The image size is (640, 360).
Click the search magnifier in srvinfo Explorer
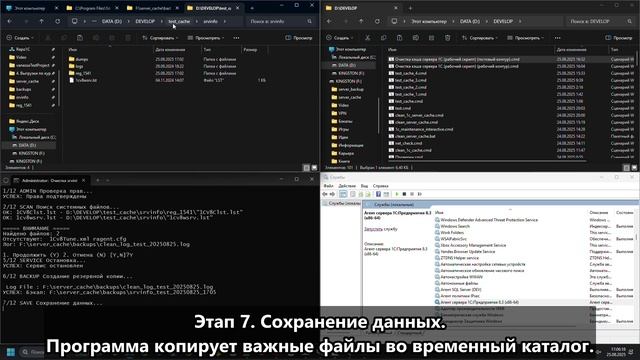tap(309, 21)
